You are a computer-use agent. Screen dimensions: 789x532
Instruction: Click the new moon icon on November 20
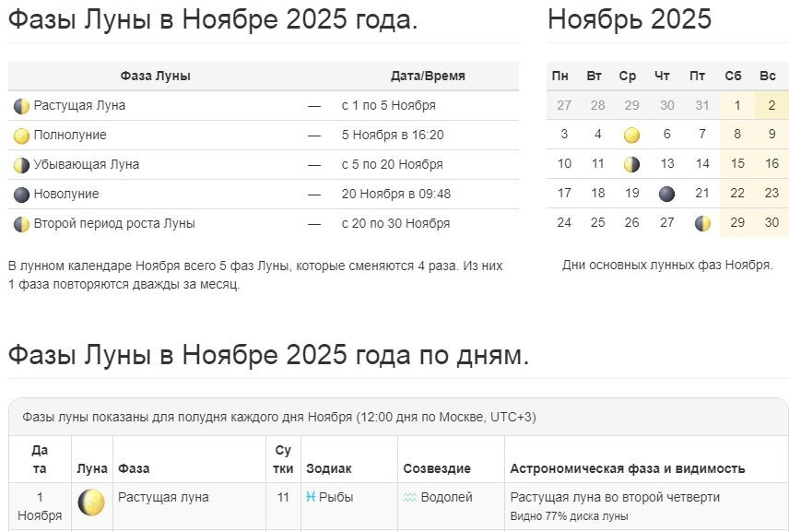coord(665,193)
